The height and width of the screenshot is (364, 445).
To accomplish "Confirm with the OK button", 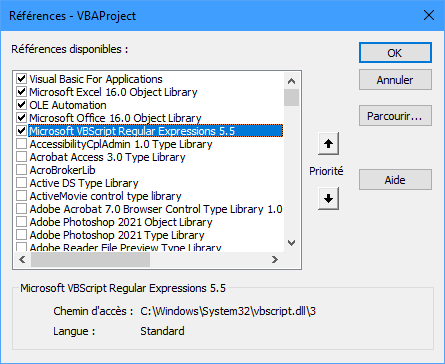I will (x=395, y=53).
